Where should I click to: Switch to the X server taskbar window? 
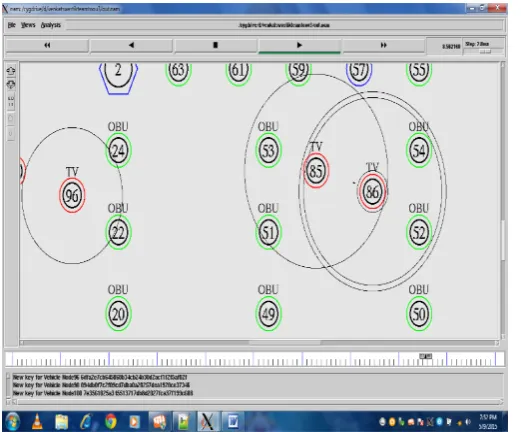(x=208, y=422)
